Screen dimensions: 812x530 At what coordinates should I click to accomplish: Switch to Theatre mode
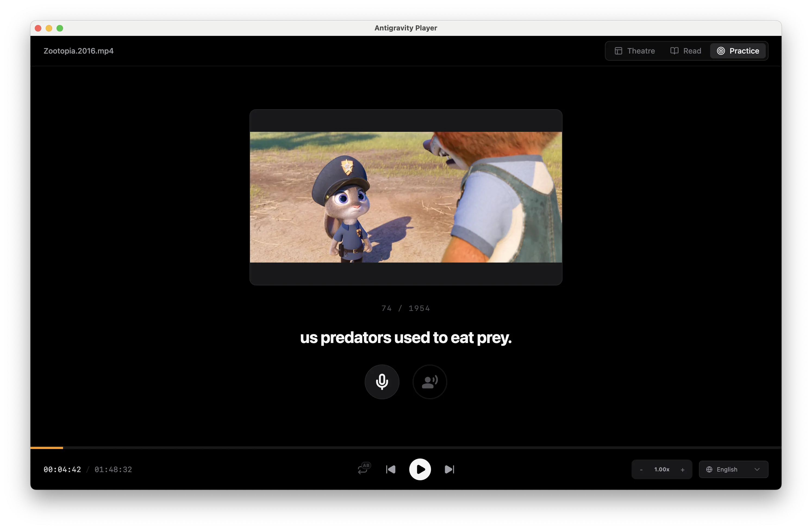635,51
